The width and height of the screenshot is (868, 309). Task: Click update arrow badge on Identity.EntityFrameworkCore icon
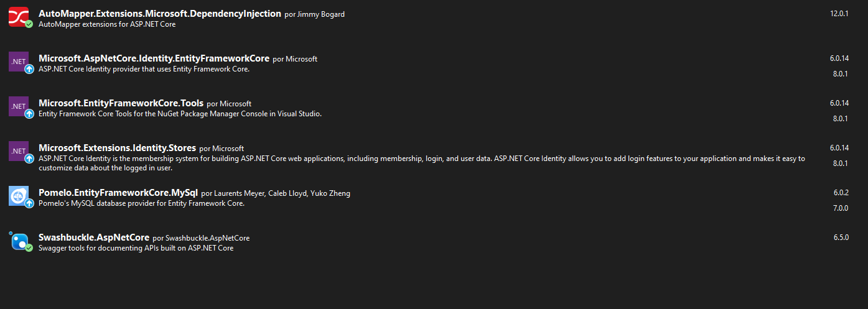click(29, 69)
